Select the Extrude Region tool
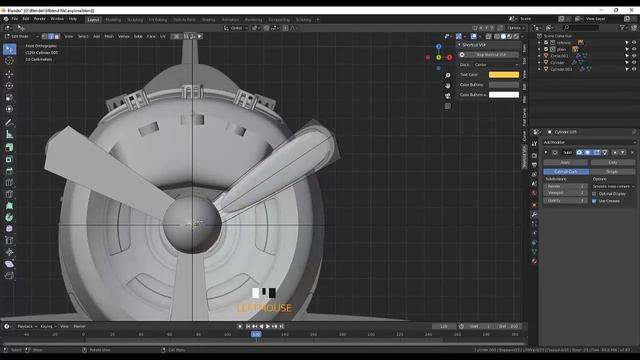640x360 pixels. (9, 147)
